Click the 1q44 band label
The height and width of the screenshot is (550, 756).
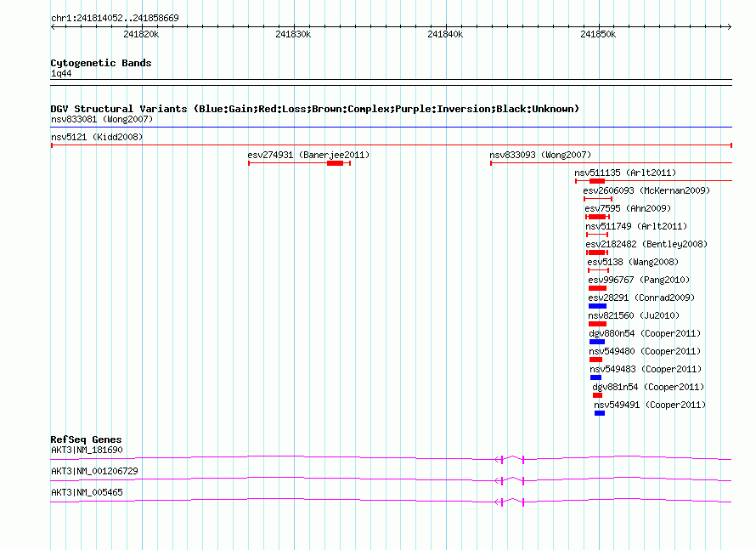click(x=61, y=74)
